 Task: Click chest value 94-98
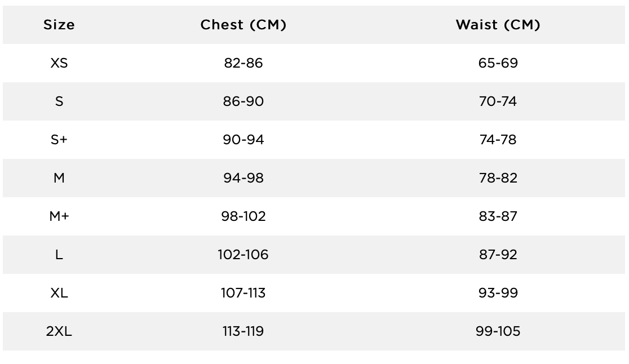(243, 178)
